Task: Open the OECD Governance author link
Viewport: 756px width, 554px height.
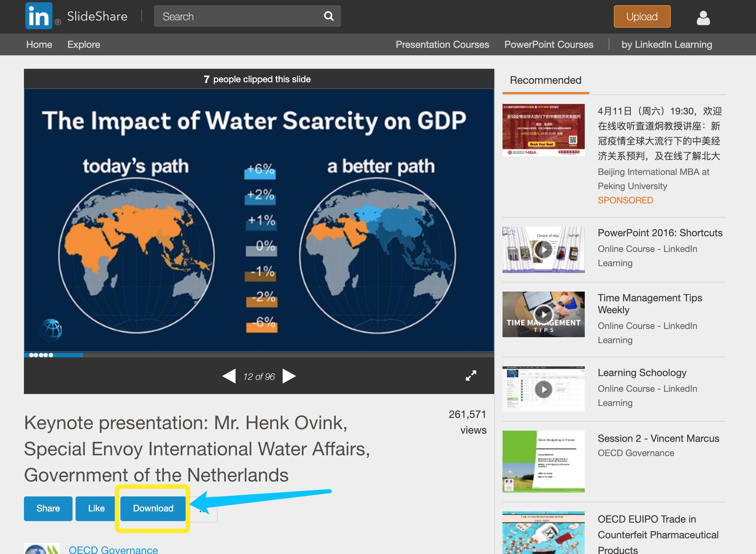Action: (113, 550)
